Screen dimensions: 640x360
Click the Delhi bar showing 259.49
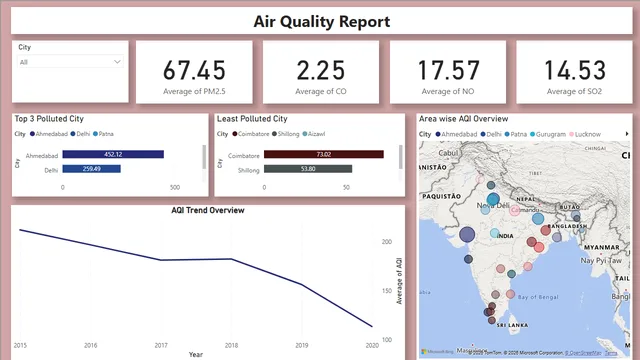[91, 169]
